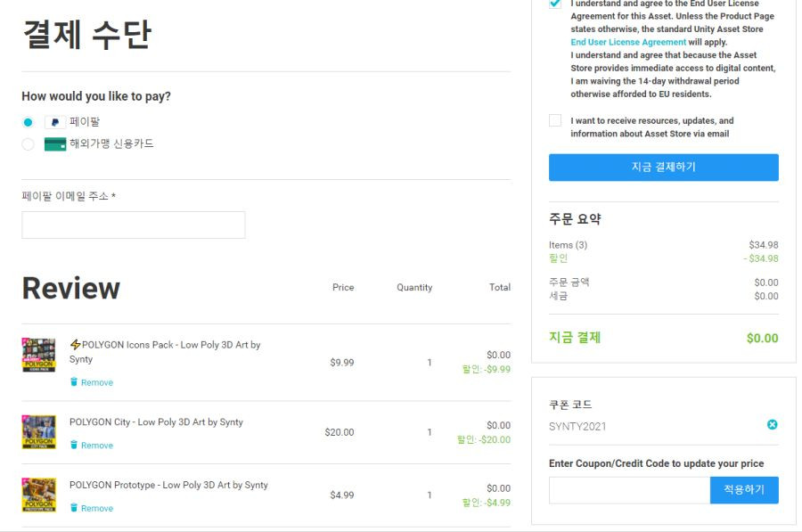Image resolution: width=802 pixels, height=532 pixels.
Task: Click the 할인: -$20.00 discount text
Action: 484,440
